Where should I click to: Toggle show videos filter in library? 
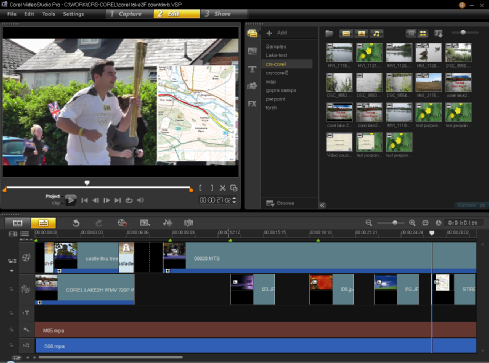(346, 33)
